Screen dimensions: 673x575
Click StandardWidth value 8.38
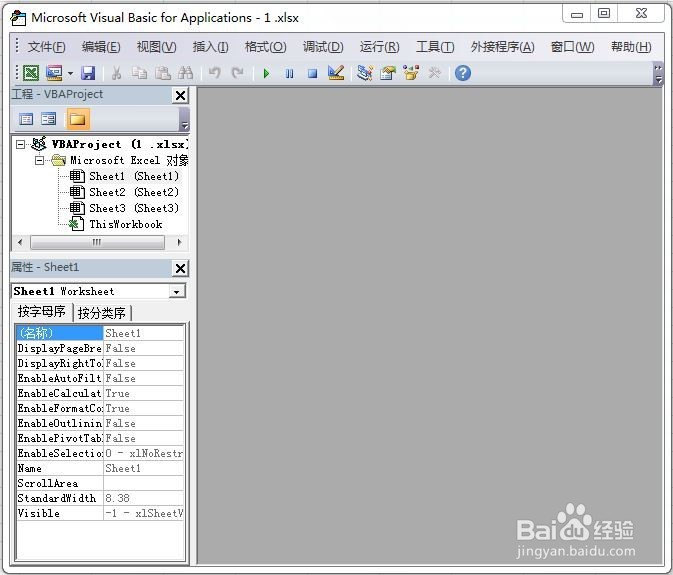(x=144, y=499)
